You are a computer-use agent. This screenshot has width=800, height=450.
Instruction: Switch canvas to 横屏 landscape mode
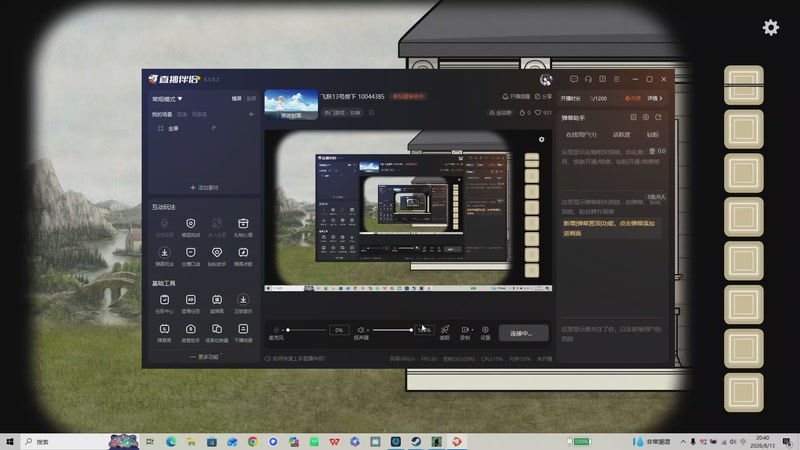tap(236, 98)
